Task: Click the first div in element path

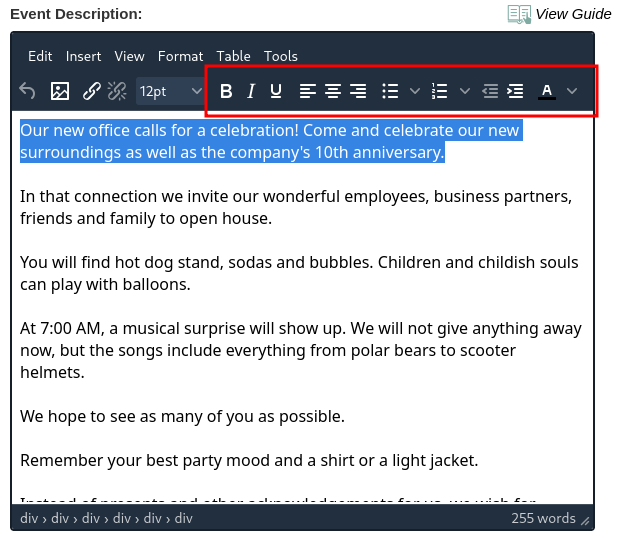Action: tap(29, 518)
